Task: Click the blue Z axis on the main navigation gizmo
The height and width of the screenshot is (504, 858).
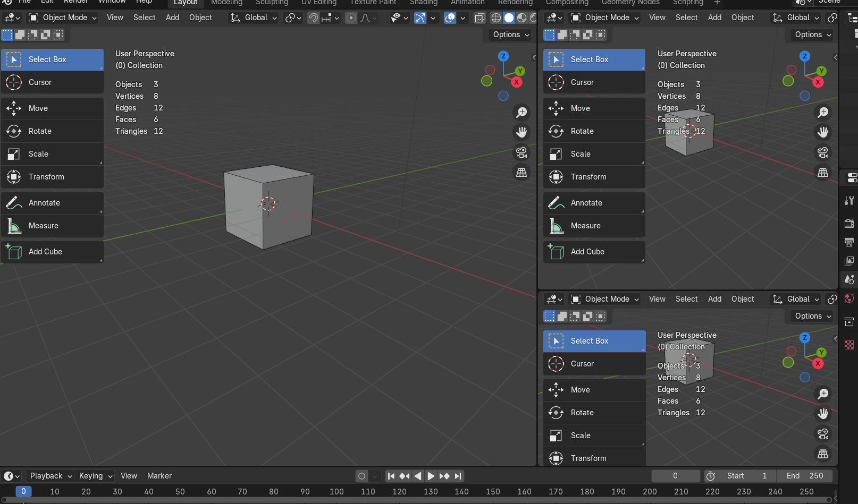Action: (503, 56)
